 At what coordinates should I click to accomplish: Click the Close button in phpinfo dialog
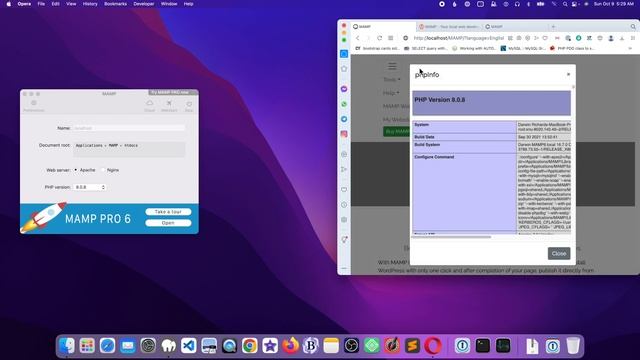tap(559, 253)
